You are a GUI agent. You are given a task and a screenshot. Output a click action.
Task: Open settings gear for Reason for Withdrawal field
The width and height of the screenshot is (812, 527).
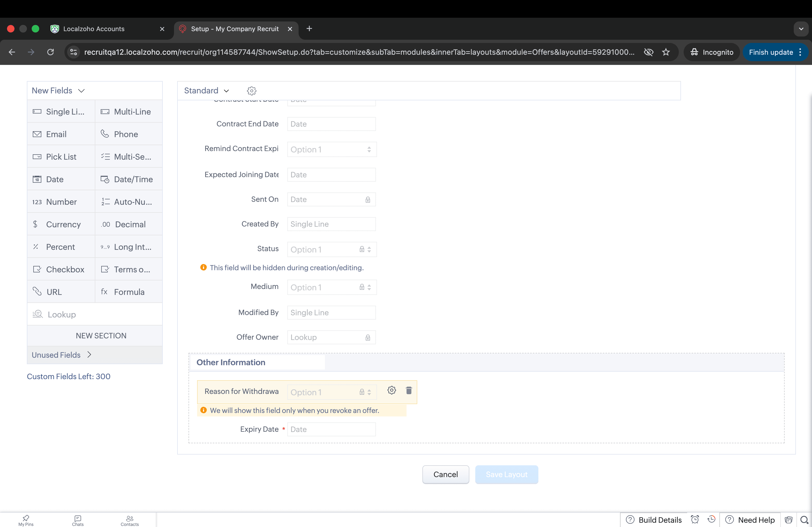pos(392,391)
